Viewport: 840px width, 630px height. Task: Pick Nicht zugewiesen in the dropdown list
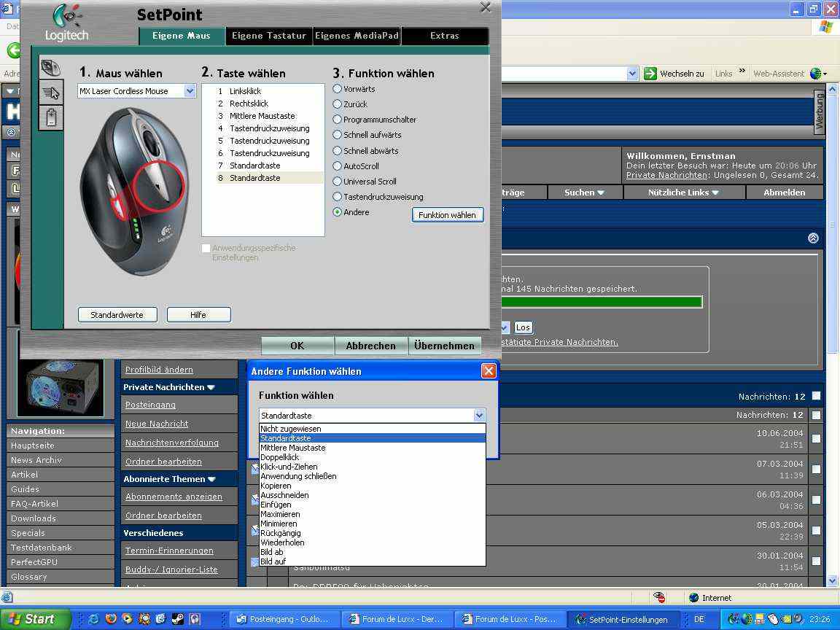click(373, 429)
